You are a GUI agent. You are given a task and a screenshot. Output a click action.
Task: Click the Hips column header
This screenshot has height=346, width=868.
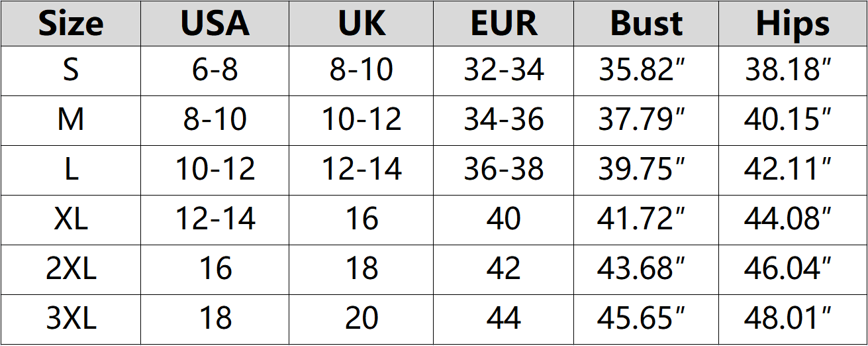coord(793,24)
